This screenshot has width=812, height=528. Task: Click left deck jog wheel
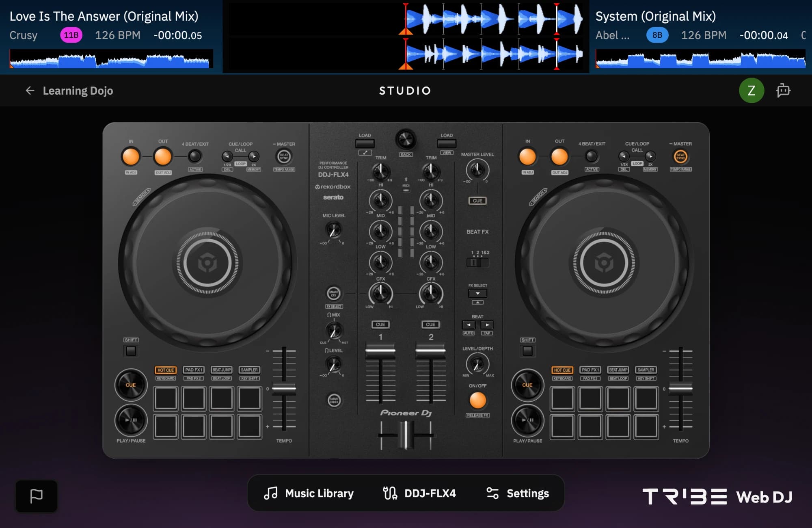pos(207,263)
